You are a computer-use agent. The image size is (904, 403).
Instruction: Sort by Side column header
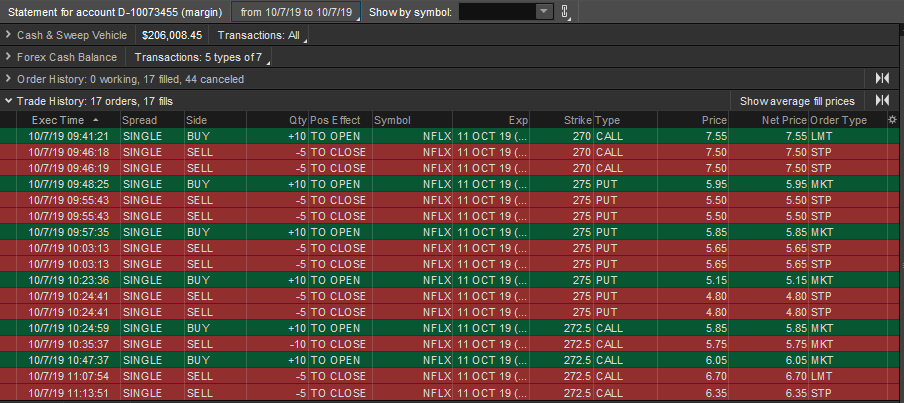[215, 120]
